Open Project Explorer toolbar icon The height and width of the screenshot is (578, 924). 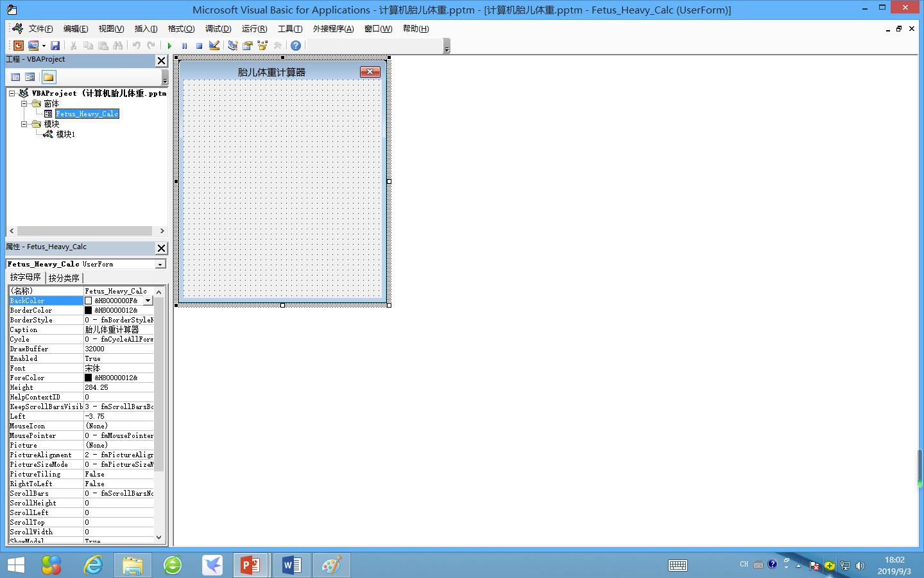(232, 46)
